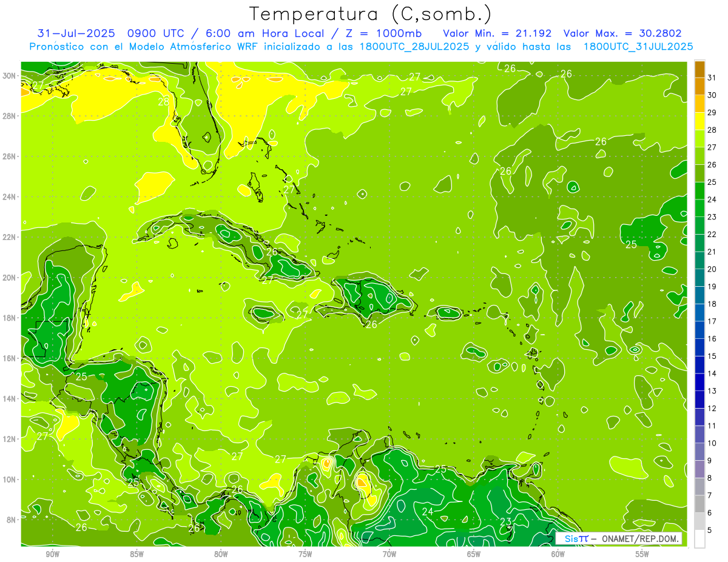
Task: Click the "28N" latitude axis label
Action: pyautogui.click(x=10, y=116)
